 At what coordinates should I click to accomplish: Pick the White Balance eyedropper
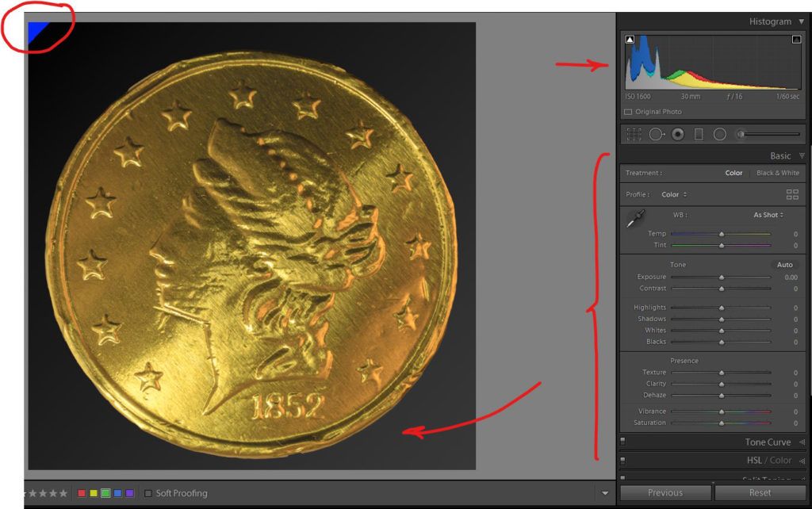tap(635, 220)
